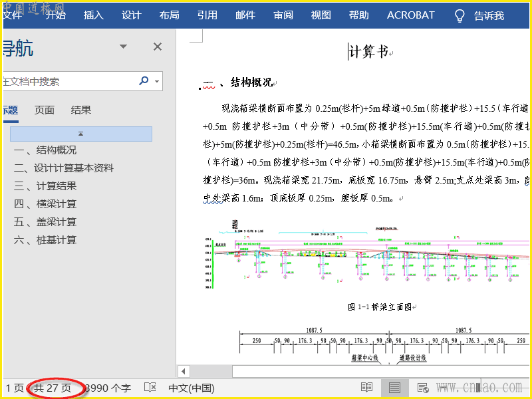The height and width of the screenshot is (399, 532).
Task: Switch to Web Layout view icon
Action: click(x=423, y=387)
